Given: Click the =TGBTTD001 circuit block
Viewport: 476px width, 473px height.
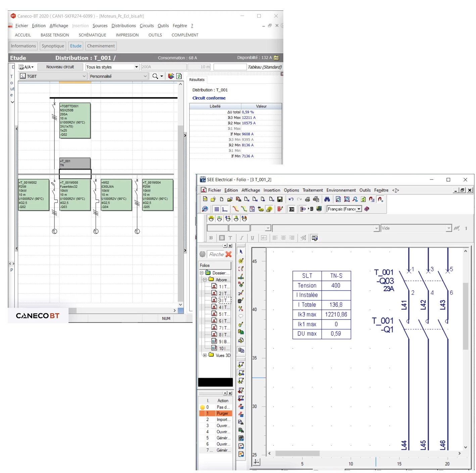Looking at the screenshot, I should coord(75,121).
